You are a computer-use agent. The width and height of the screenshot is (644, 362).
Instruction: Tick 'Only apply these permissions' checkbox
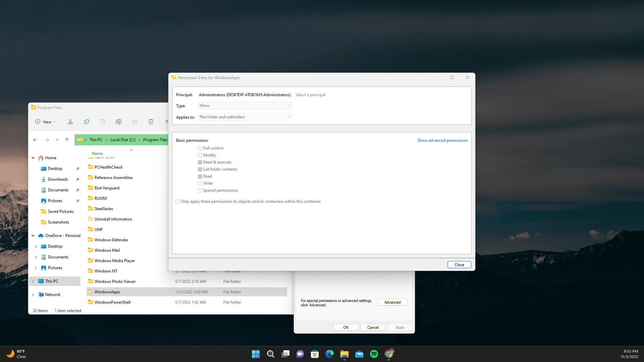[x=178, y=201]
